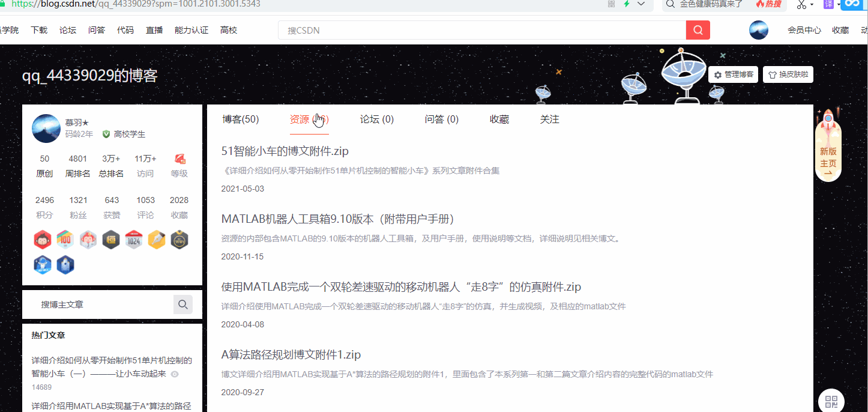
Task: Click the pink monkey coder badge
Action: pyautogui.click(x=88, y=240)
